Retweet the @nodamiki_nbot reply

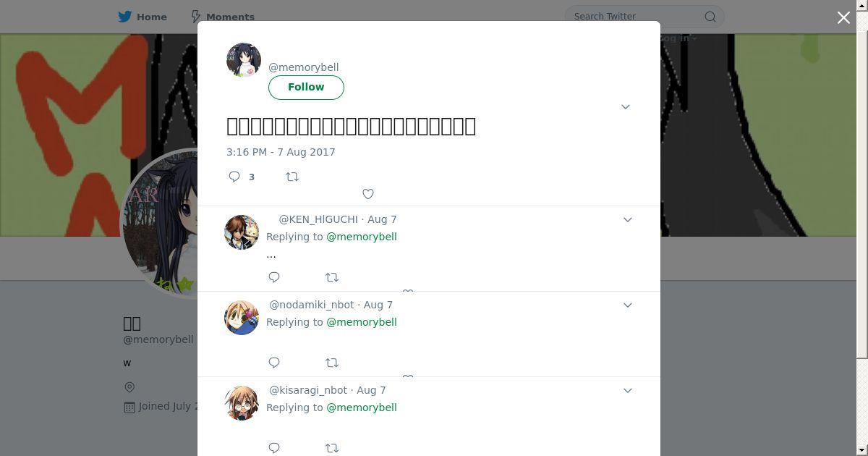pos(332,363)
